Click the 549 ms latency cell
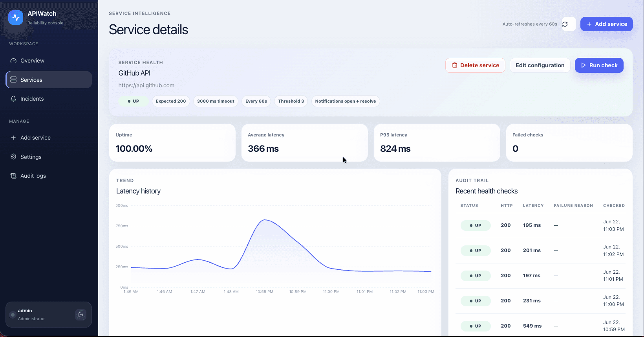Image resolution: width=644 pixels, height=337 pixels. pos(532,326)
